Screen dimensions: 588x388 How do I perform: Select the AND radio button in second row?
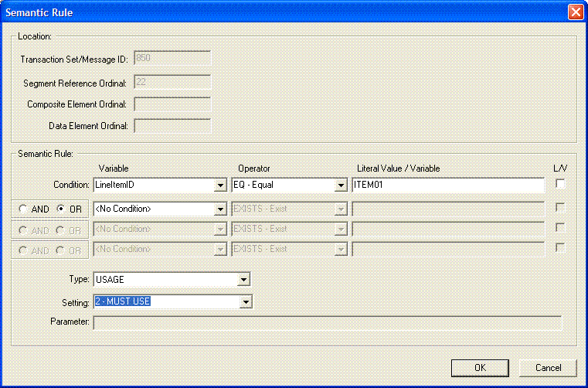[22, 209]
